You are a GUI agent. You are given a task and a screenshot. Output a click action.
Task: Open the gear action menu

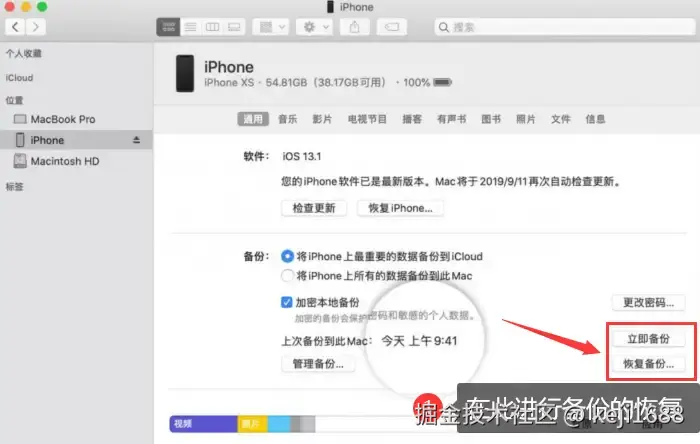pos(315,27)
